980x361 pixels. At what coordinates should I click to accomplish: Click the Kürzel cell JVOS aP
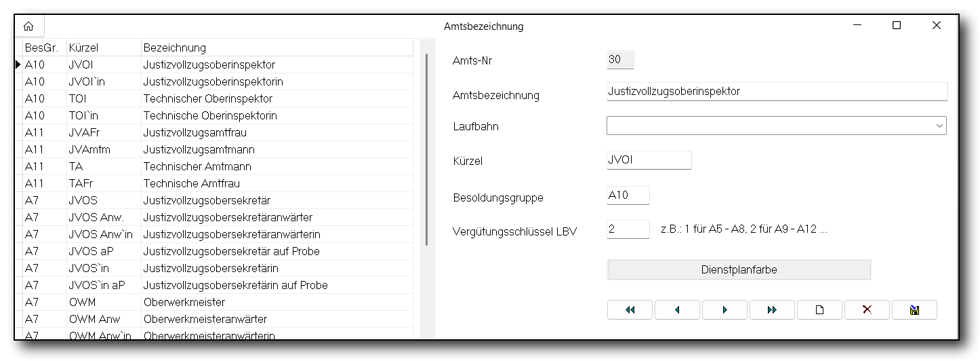[103, 251]
